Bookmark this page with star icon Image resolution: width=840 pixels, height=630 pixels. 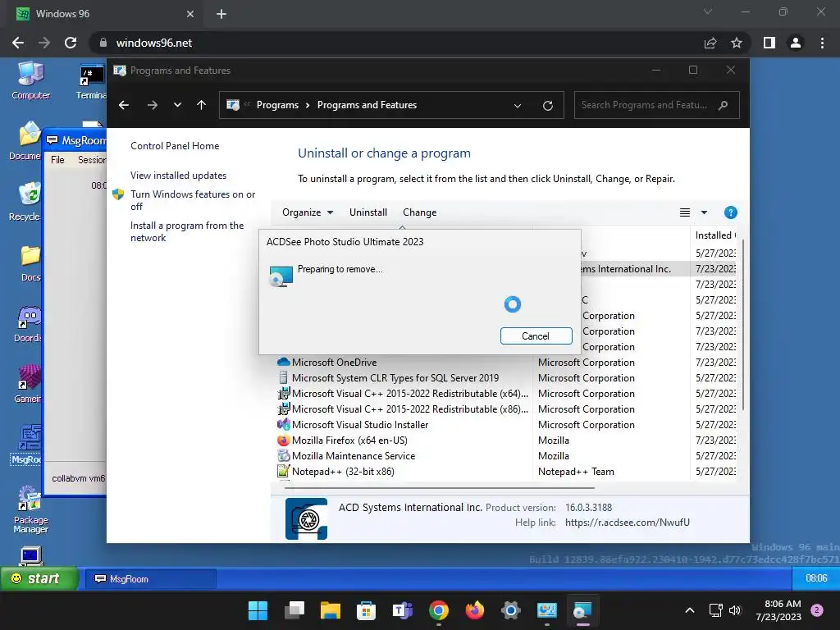[x=737, y=43]
